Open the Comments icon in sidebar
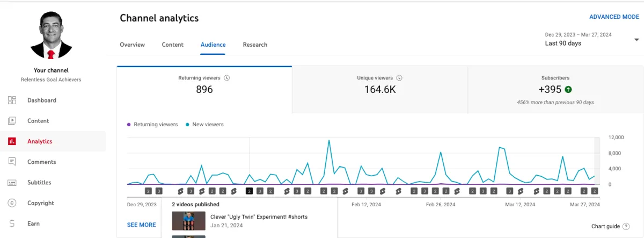The height and width of the screenshot is (238, 644). point(12,162)
